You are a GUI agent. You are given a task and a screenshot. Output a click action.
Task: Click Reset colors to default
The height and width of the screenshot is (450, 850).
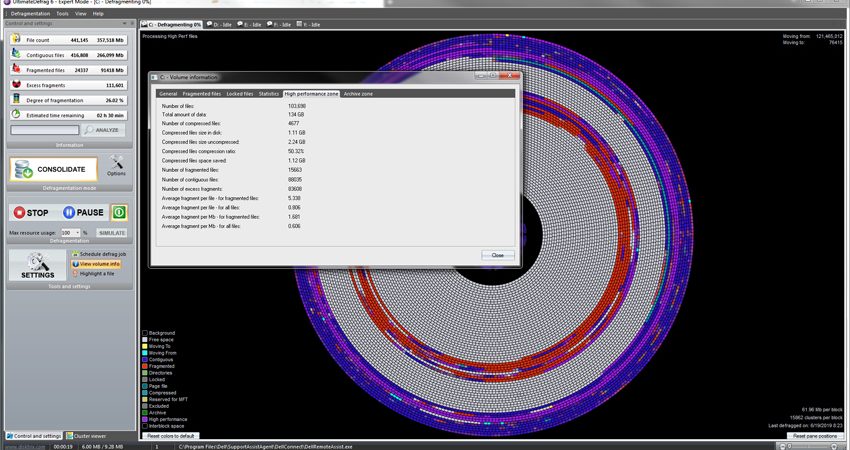171,436
